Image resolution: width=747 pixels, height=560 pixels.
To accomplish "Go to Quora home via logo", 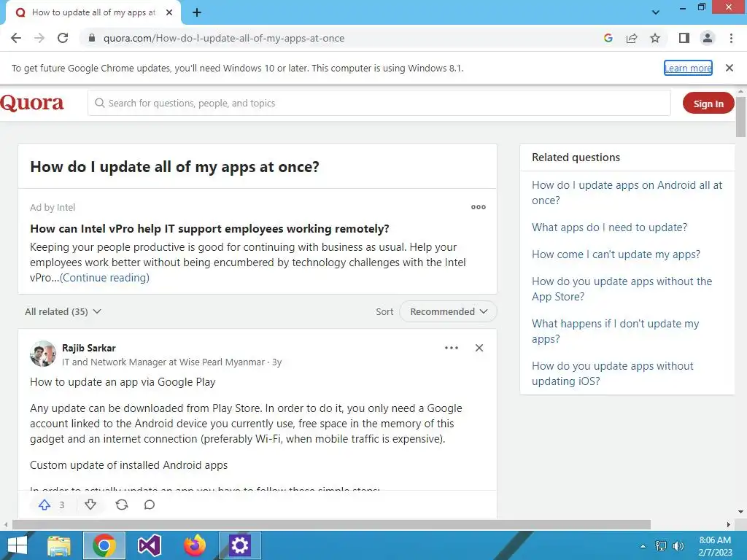I will point(32,103).
